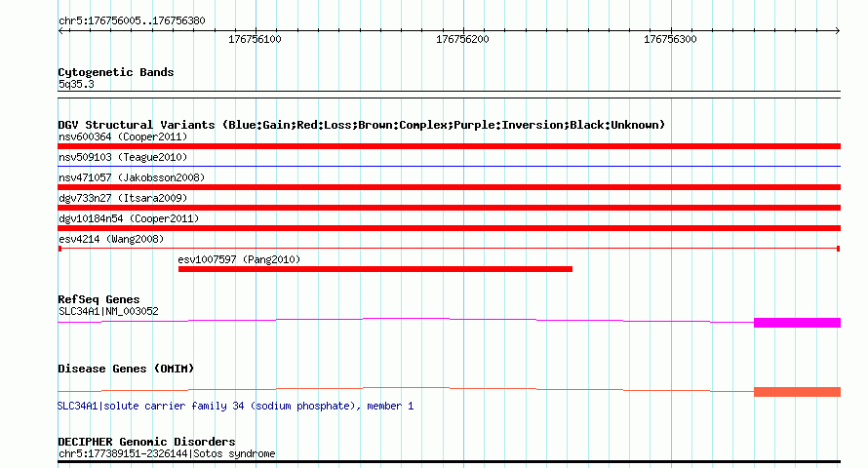
Task: Click nsv600364 (Cooper2011) label
Action: pos(123,136)
